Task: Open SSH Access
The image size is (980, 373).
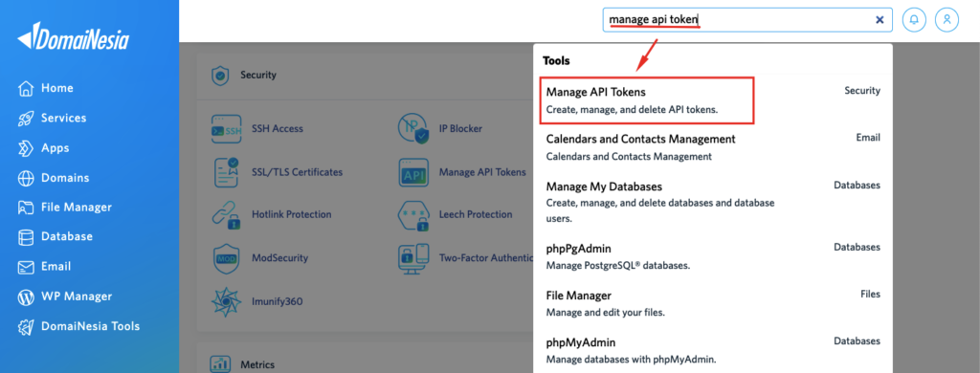Action: (x=277, y=129)
